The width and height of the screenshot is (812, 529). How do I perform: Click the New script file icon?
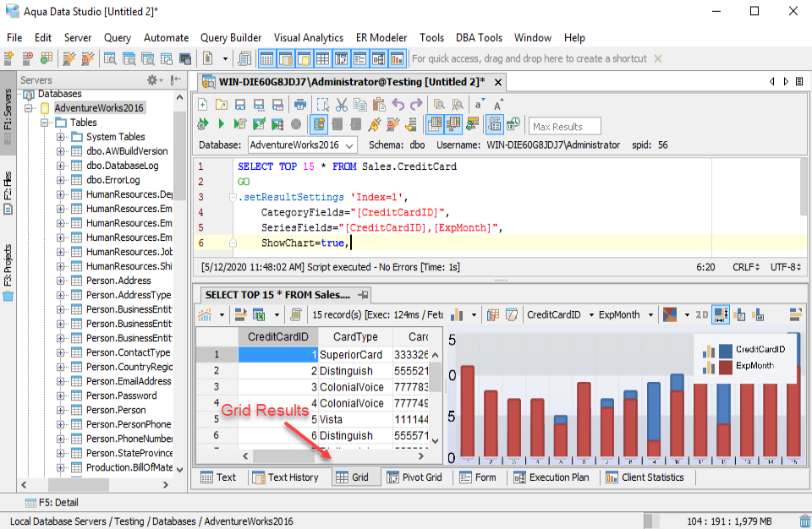[202, 105]
